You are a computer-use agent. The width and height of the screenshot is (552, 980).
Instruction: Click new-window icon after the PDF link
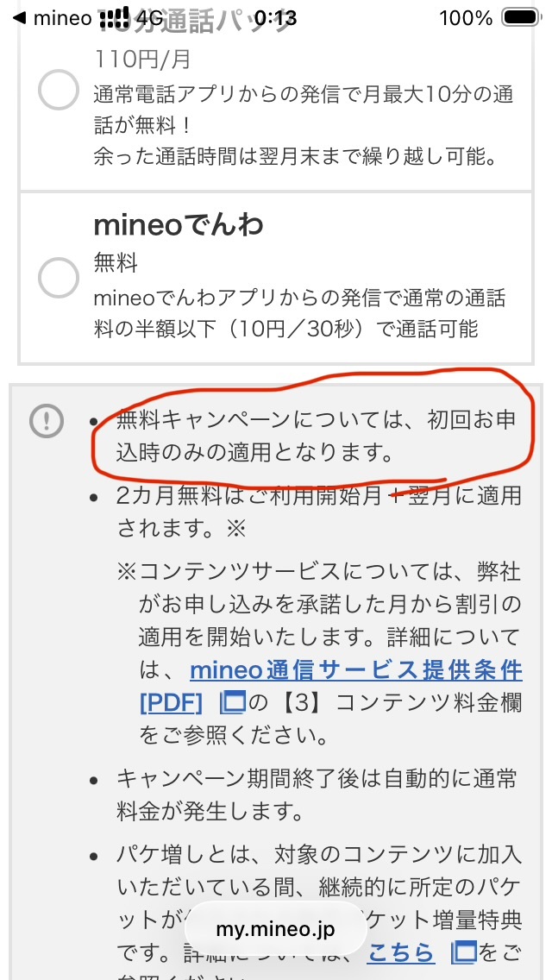(234, 702)
